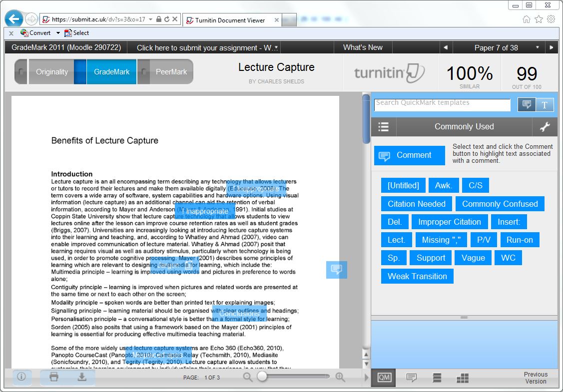
Task: Click the download paper icon
Action: 82,377
